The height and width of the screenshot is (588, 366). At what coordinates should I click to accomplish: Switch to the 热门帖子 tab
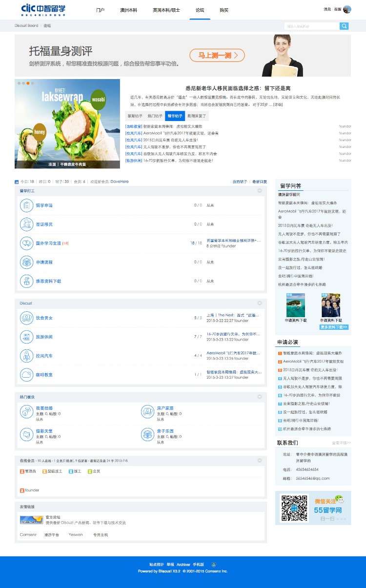[x=155, y=116]
